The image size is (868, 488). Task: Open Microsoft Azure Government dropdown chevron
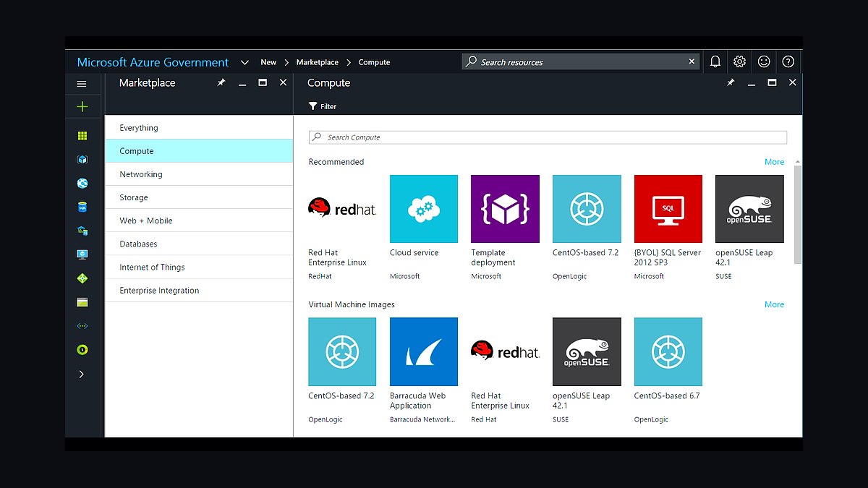pyautogui.click(x=244, y=63)
